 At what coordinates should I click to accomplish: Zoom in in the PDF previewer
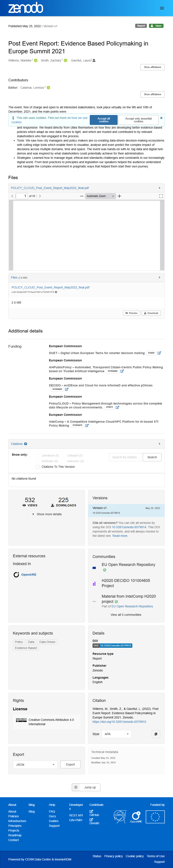pos(119,196)
